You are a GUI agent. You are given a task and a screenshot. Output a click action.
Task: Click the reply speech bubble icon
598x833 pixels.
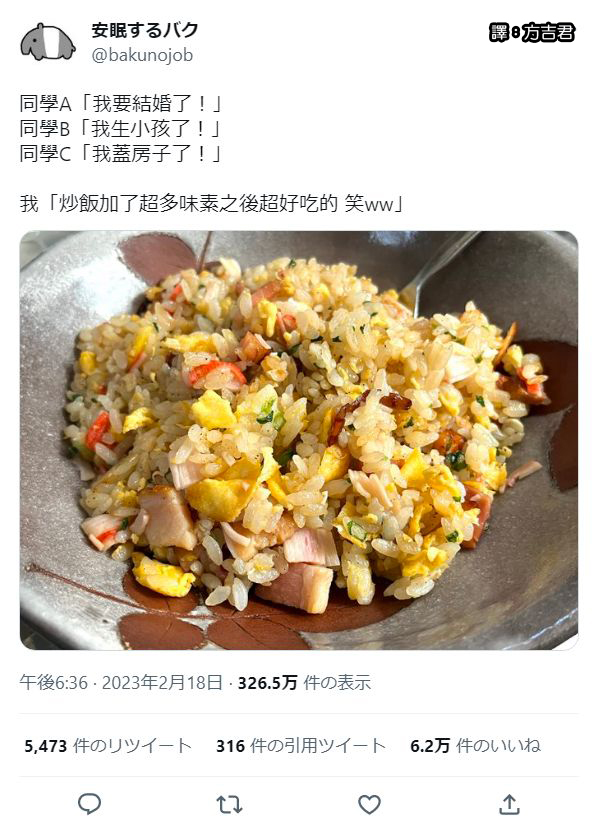pos(89,804)
